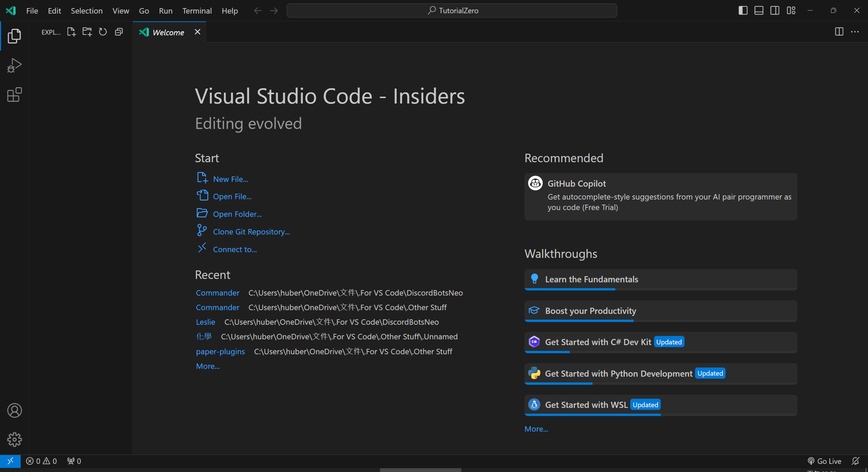Screen dimensions: 868x472
Task: Open the Manage gear settings icon
Action: [14, 439]
